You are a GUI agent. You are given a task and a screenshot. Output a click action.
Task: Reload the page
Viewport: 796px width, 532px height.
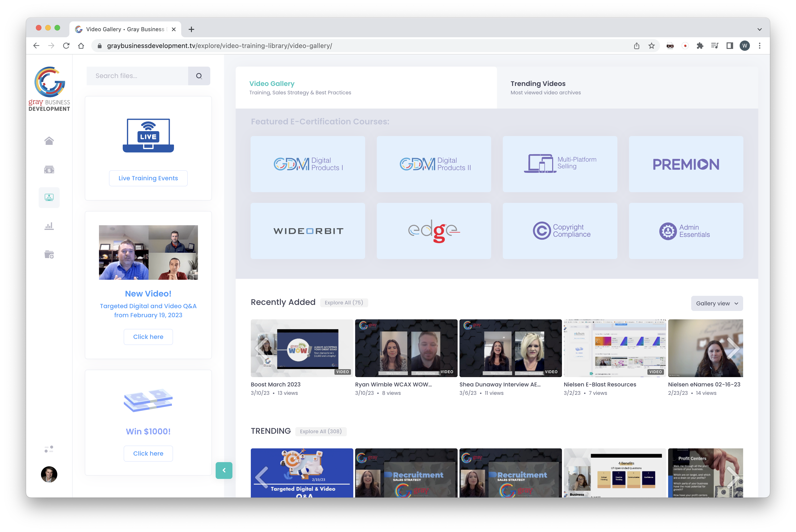pos(66,46)
